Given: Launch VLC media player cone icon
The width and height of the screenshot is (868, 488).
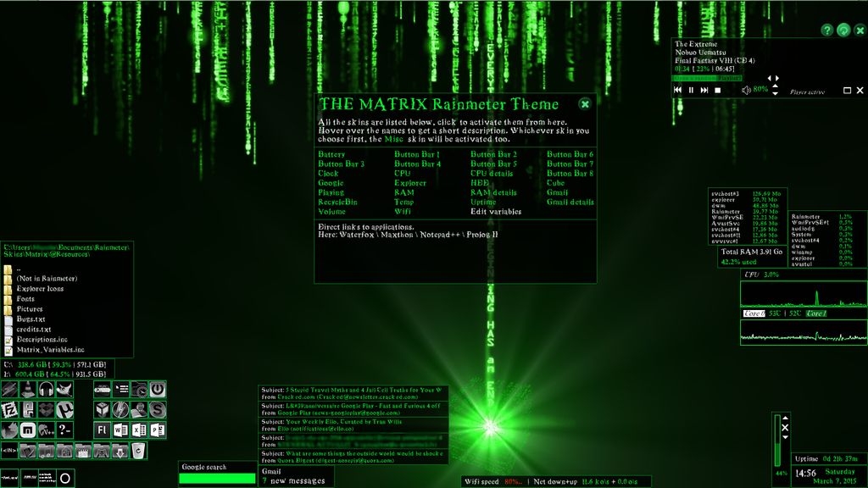Looking at the screenshot, I should 28,390.
